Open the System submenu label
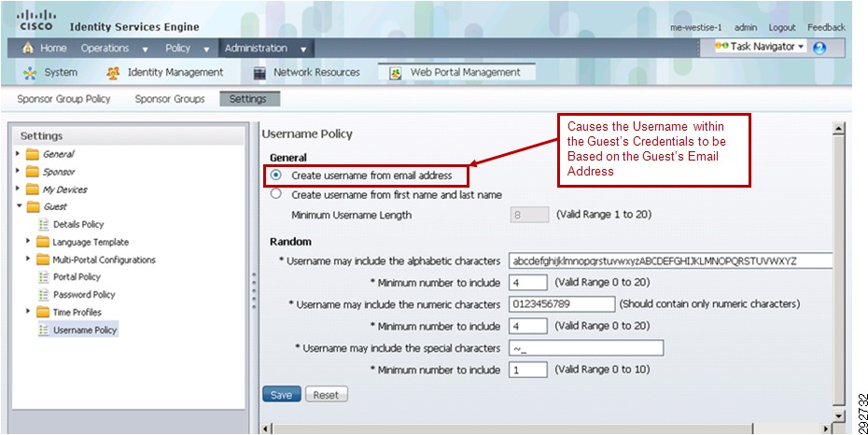The height and width of the screenshot is (435, 868). [x=61, y=73]
